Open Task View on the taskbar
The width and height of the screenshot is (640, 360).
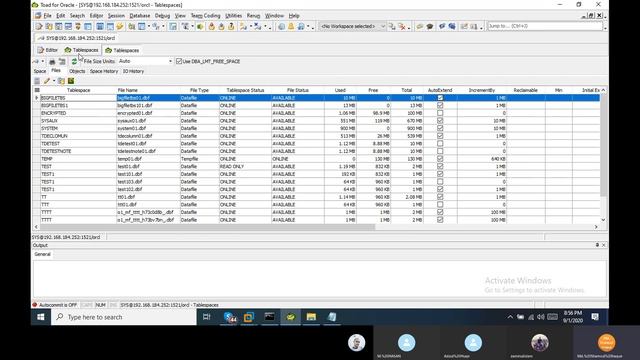coord(207,317)
